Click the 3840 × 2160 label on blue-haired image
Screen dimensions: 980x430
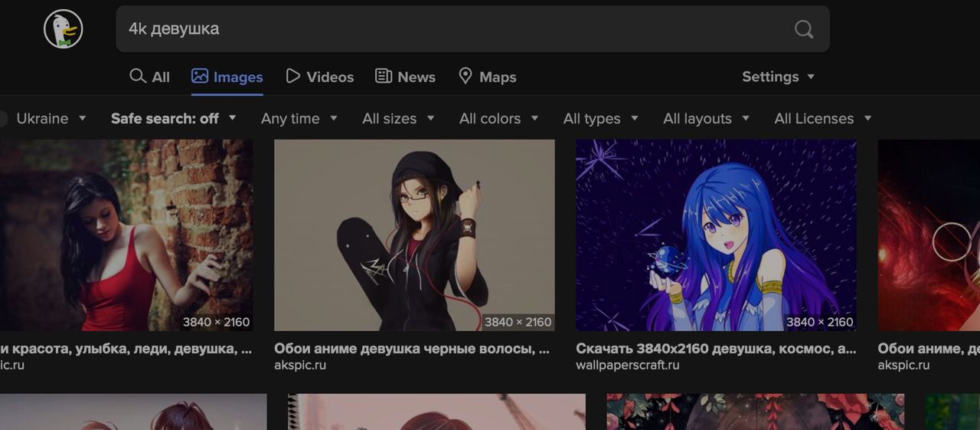click(819, 322)
